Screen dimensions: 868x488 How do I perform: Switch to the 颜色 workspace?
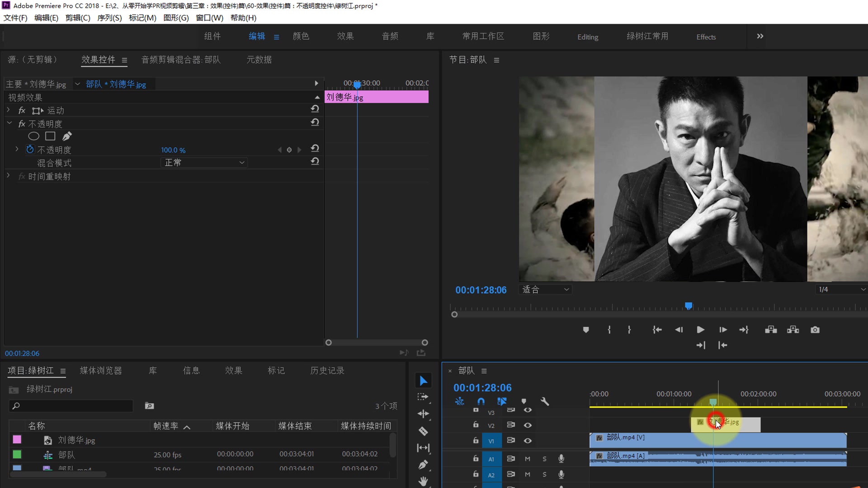coord(301,36)
